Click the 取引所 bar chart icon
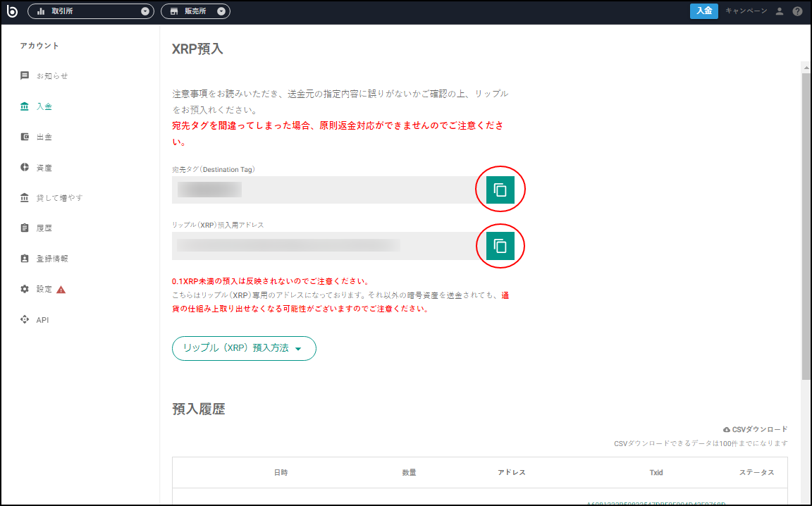812x506 pixels. [41, 11]
